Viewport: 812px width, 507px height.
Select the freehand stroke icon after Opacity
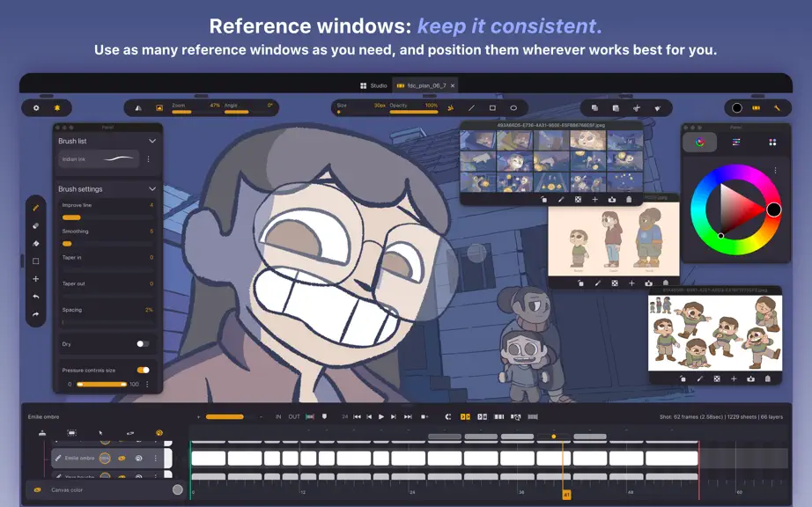tap(451, 108)
